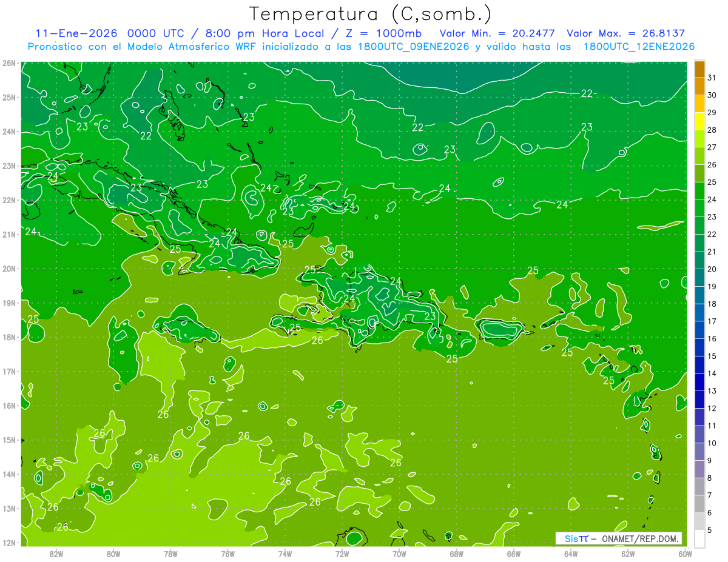Click the white swatch below legend value 5
The height and width of the screenshot is (562, 728).
tap(699, 538)
